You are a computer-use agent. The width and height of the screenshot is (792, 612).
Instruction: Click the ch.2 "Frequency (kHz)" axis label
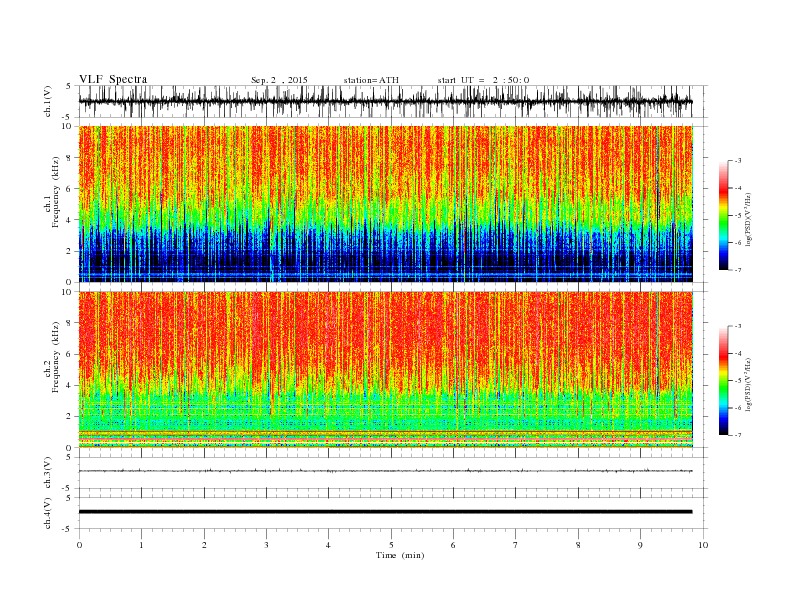[x=55, y=357]
